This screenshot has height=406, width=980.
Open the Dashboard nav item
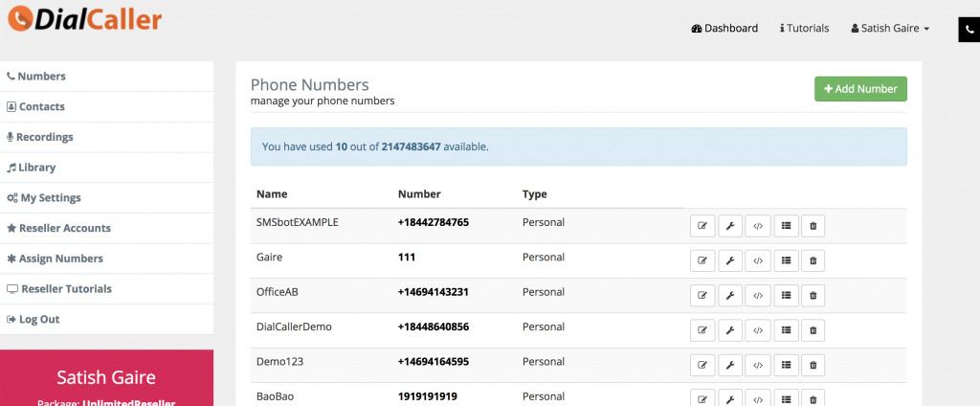[x=725, y=28]
